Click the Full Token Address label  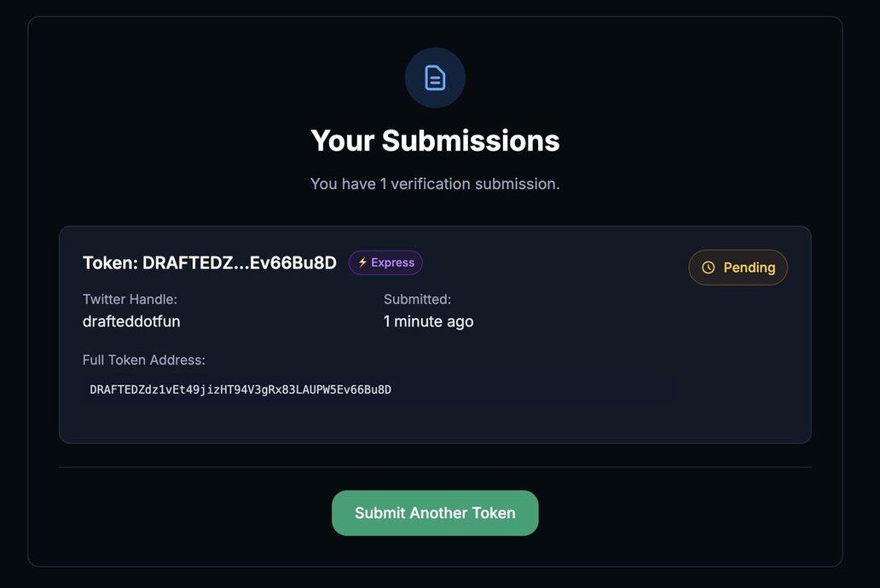(143, 360)
